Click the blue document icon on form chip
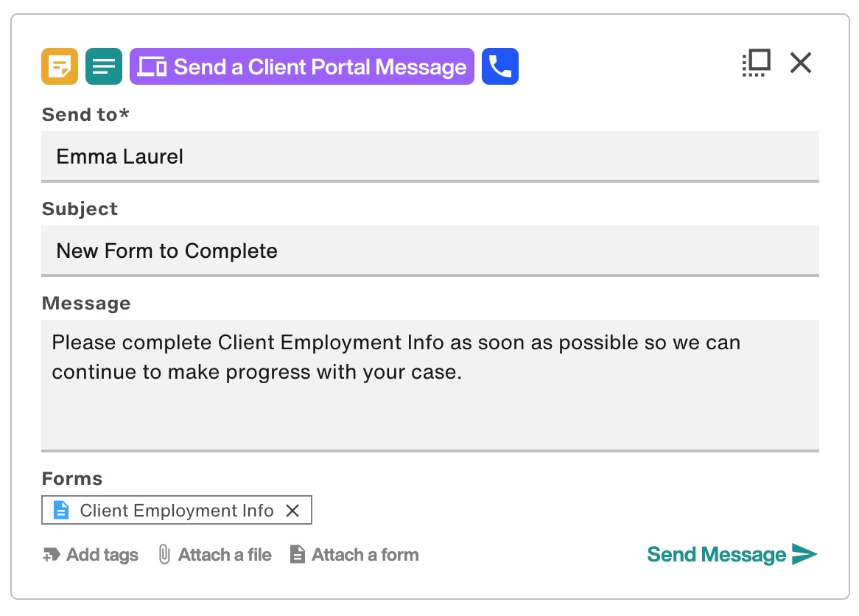Viewport: 859px width, 616px height. pos(61,510)
